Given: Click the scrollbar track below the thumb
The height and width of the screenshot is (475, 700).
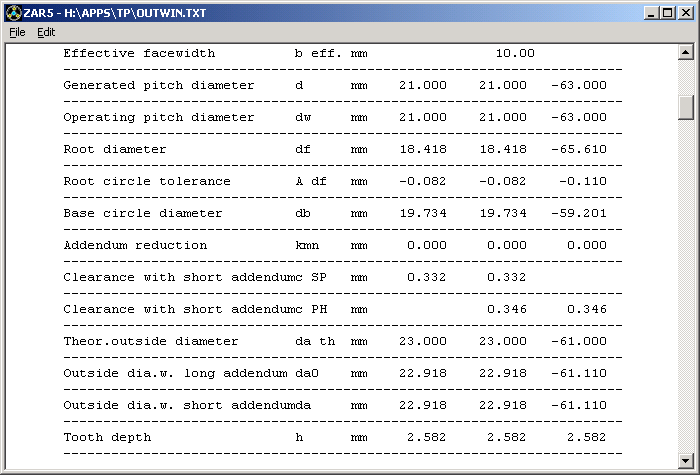Looking at the screenshot, I should click(x=685, y=300).
